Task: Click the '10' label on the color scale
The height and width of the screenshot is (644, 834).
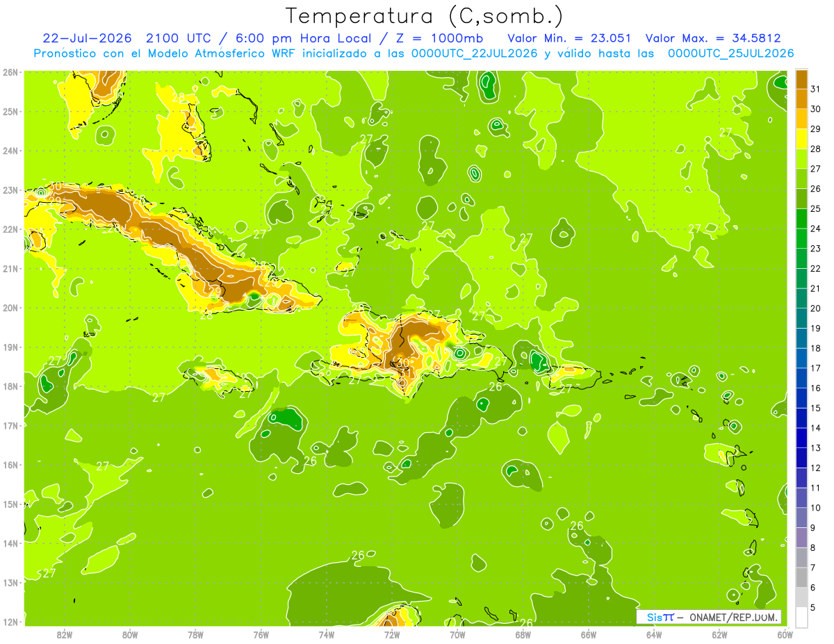Action: [x=815, y=508]
